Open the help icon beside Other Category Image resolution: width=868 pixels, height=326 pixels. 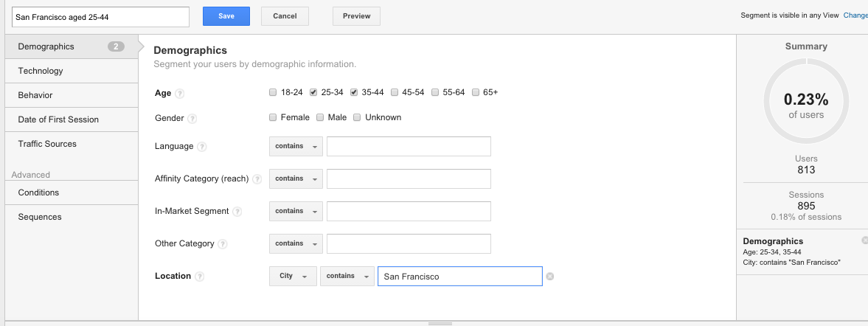pos(223,244)
